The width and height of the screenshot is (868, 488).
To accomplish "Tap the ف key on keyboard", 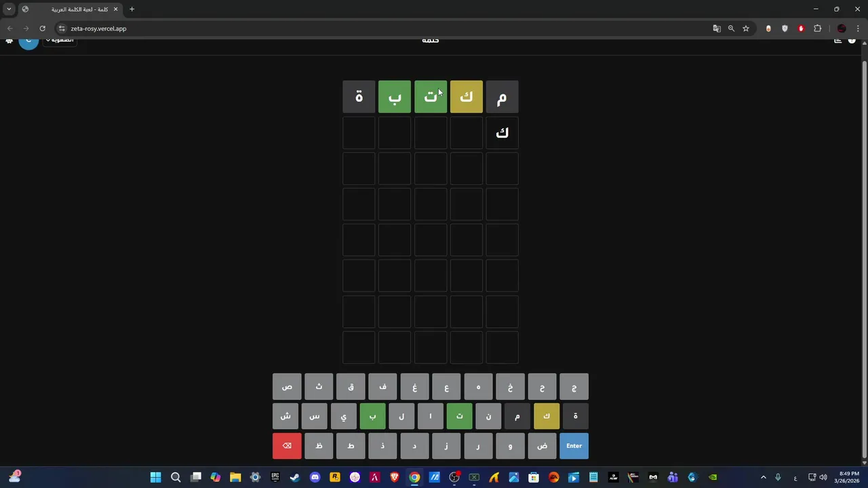I will (382, 387).
